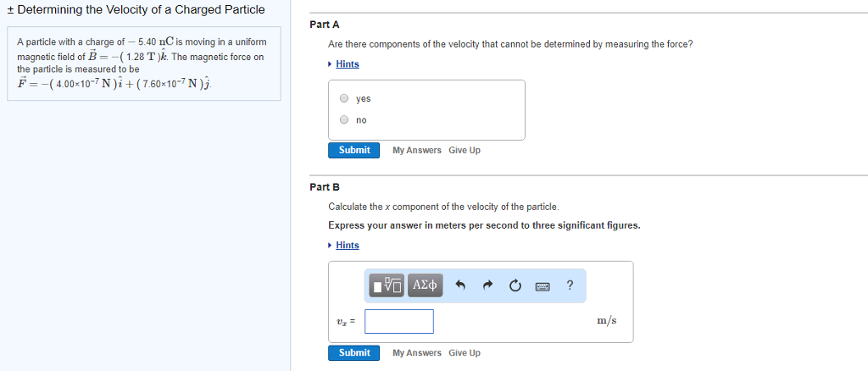
Task: Open the Greek symbols ΑΣΦ palette
Action: point(425,285)
